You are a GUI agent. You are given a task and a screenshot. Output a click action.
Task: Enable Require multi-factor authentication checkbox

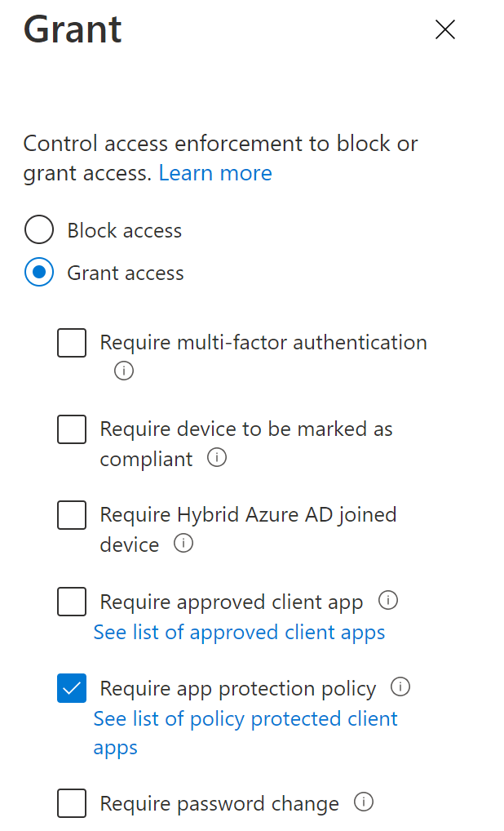[72, 343]
